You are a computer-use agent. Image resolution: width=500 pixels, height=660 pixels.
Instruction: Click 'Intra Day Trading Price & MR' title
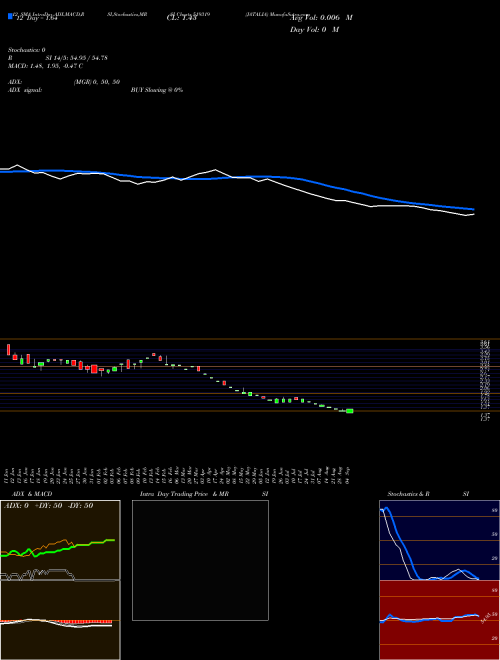coord(184,494)
